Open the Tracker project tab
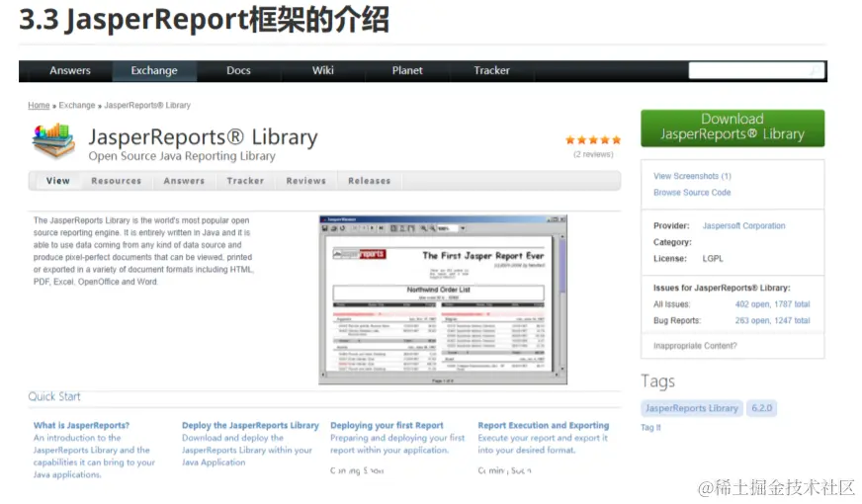Viewport: 862px width, 504px height. [x=245, y=180]
